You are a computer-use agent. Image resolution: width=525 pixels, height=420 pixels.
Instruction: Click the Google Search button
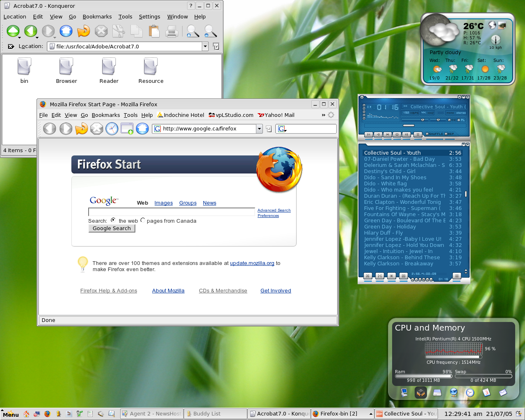[112, 228]
